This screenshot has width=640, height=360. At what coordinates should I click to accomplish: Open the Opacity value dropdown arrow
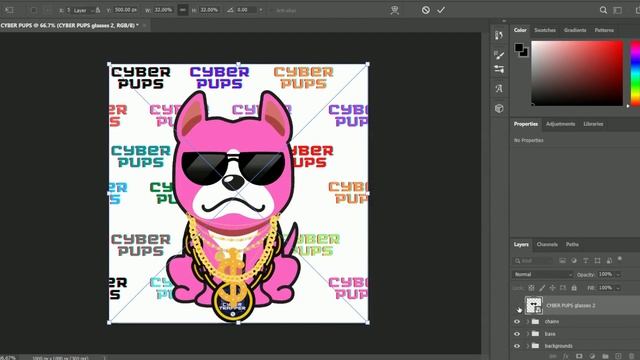point(618,275)
